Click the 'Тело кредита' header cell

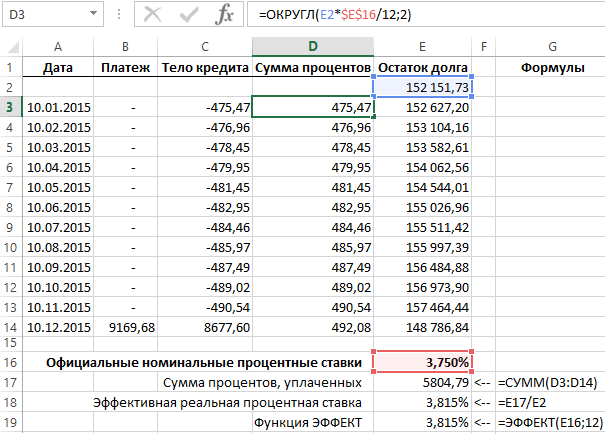click(205, 67)
